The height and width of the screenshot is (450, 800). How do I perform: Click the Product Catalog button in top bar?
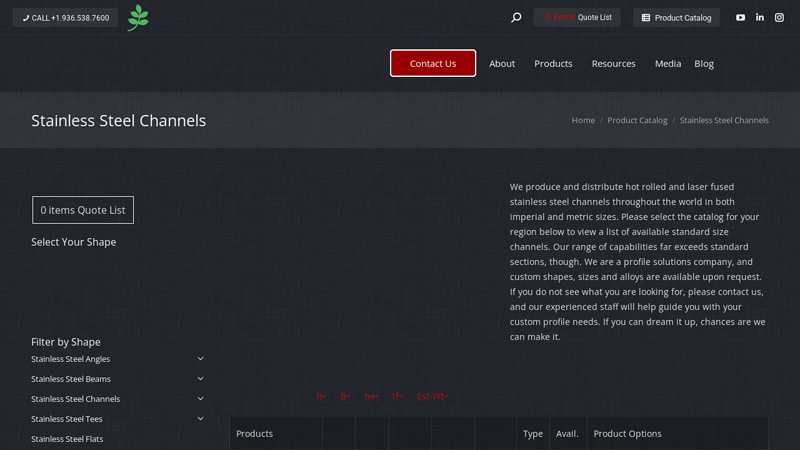[x=676, y=17]
